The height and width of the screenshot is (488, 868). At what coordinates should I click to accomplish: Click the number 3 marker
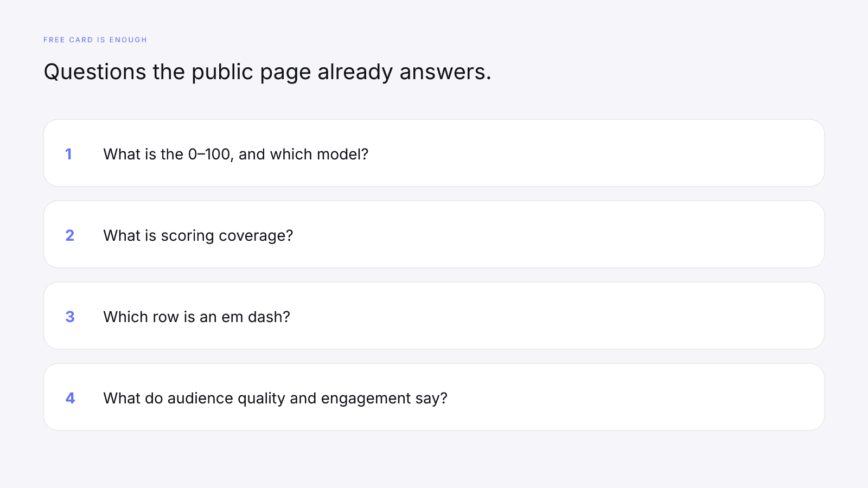pyautogui.click(x=70, y=317)
